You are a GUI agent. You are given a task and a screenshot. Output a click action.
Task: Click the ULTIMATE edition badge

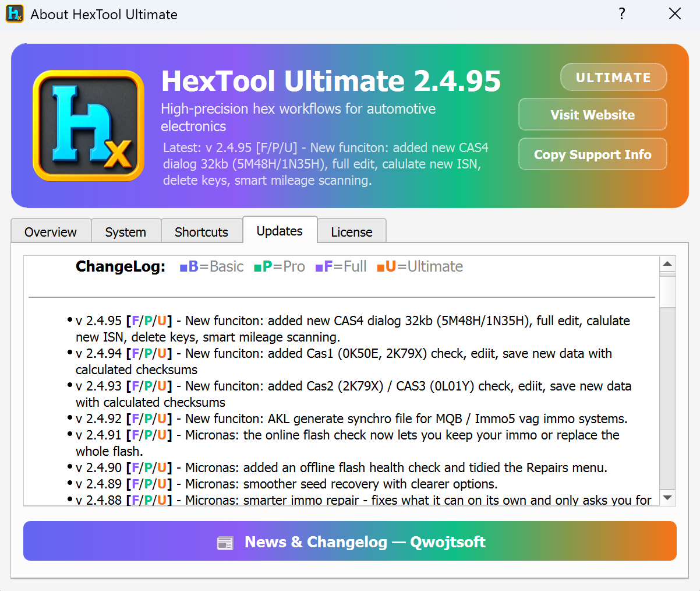point(613,78)
